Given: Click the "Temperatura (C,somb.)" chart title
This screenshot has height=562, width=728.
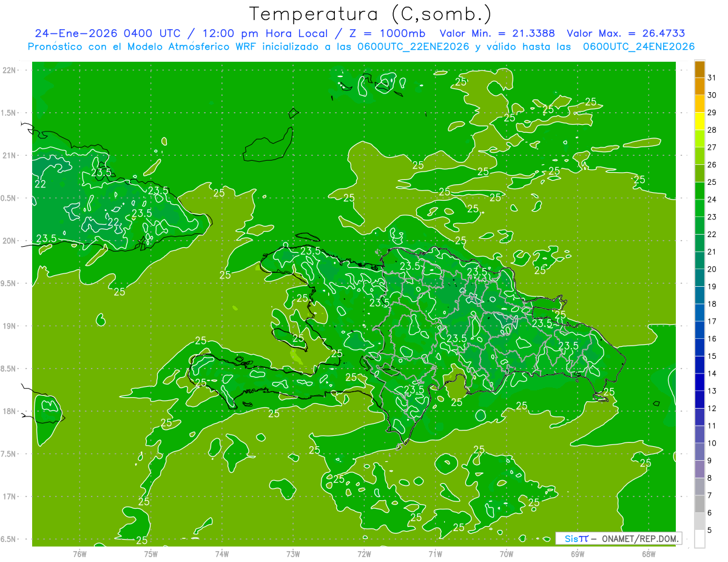Looking at the screenshot, I should pyautogui.click(x=371, y=13).
